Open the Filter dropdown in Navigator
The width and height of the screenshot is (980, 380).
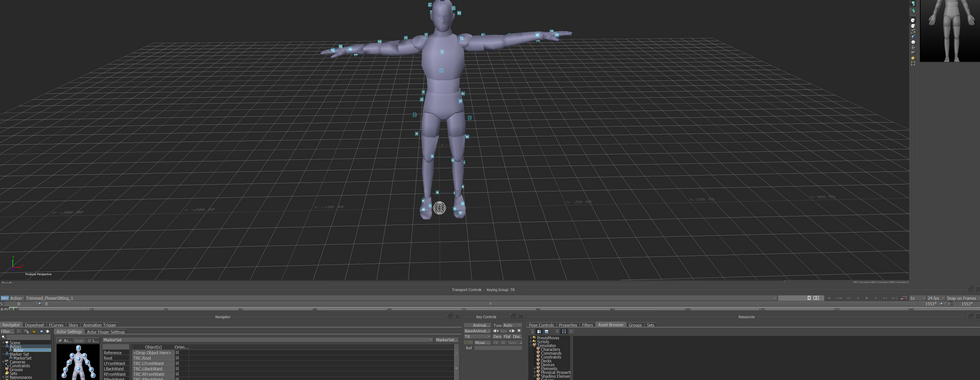pos(8,331)
